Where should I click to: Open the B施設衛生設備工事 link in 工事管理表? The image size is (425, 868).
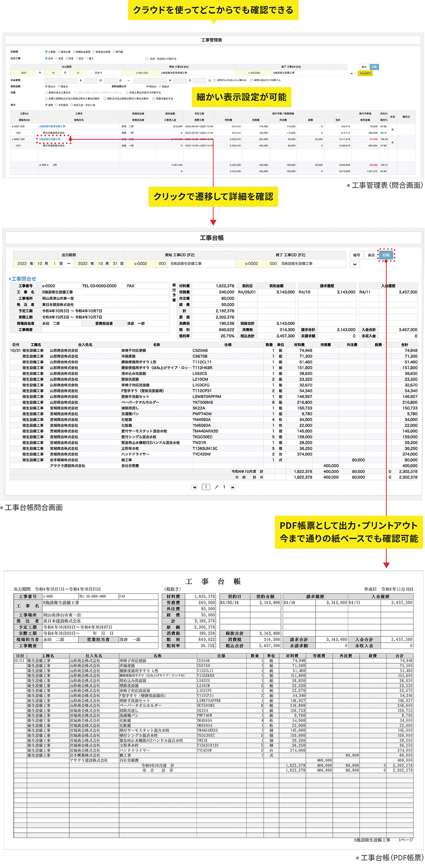[50, 139]
